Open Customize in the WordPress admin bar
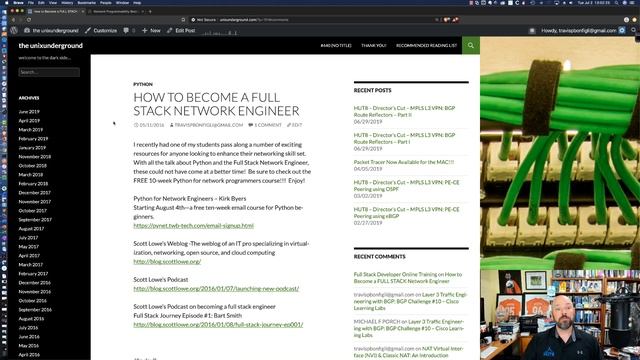This screenshot has height=360, width=640. 101,30
